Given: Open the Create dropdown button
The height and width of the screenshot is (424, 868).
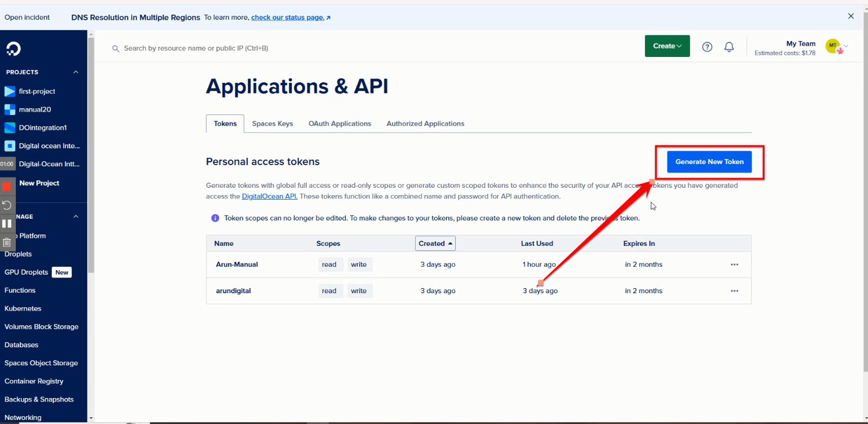Looking at the screenshot, I should (667, 46).
